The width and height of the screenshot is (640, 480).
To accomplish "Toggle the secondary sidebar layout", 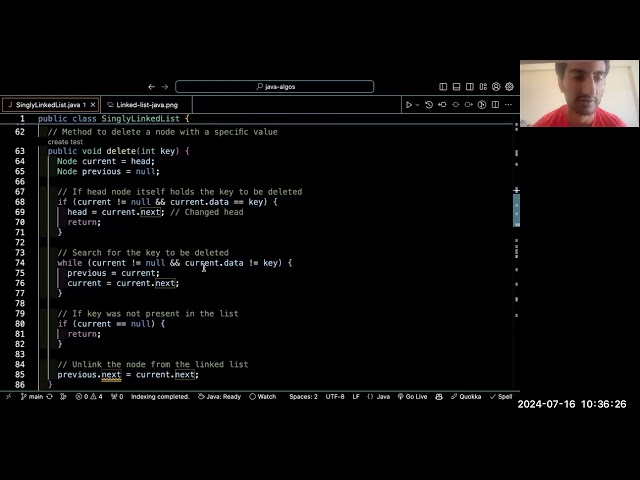I will [469, 87].
